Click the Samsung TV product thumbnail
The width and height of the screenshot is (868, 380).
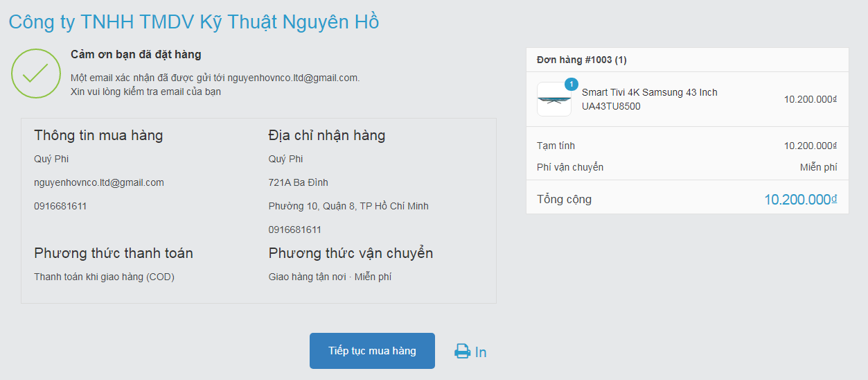coord(553,99)
